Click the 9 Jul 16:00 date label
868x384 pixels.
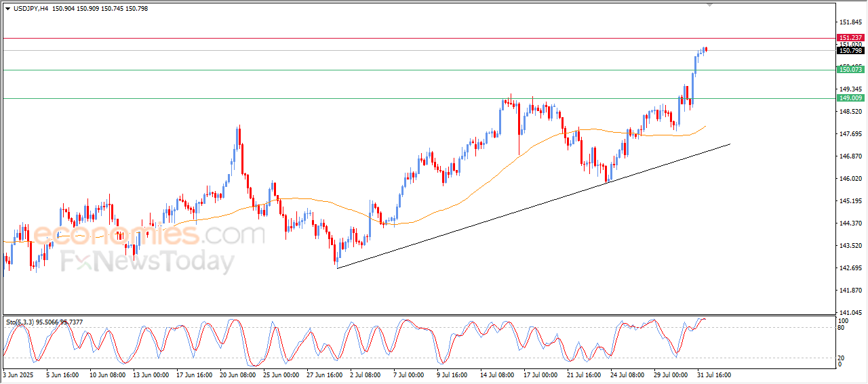pyautogui.click(x=452, y=374)
